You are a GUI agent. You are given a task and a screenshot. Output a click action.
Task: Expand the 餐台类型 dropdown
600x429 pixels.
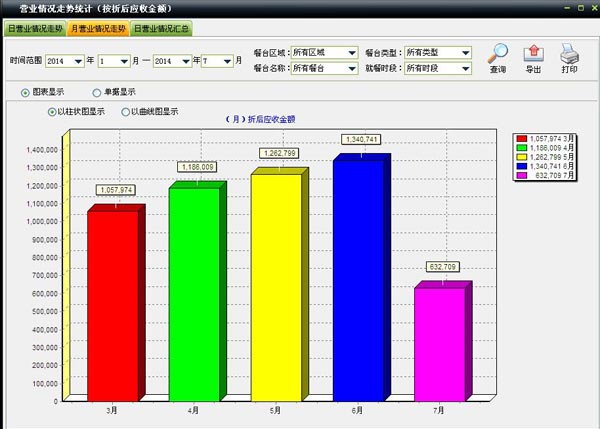point(465,52)
